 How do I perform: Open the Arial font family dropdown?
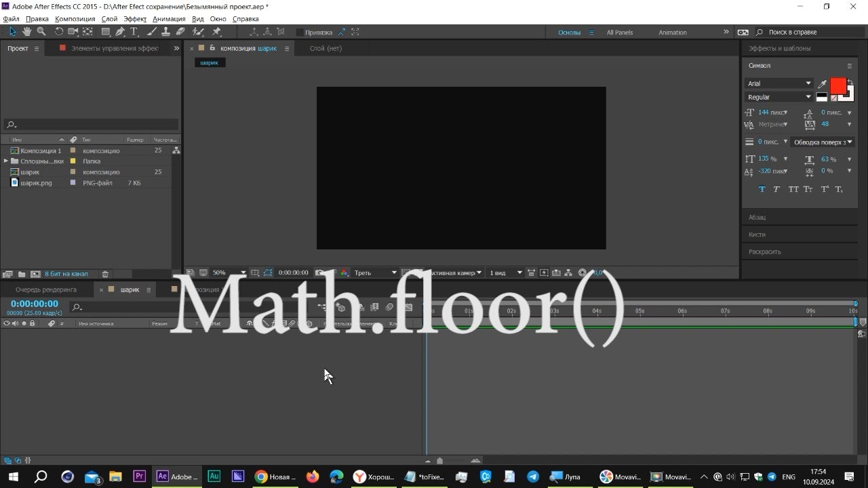coord(778,83)
